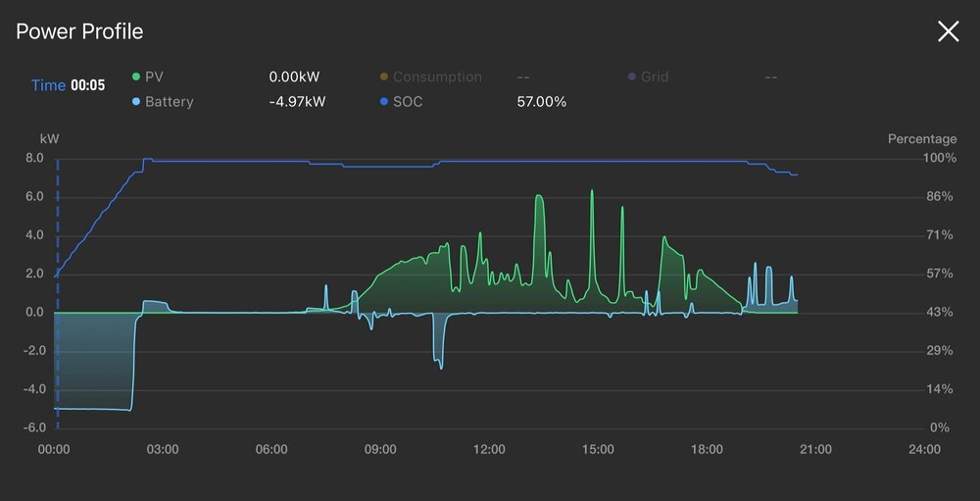Click the '100%' percentage axis label
Image resolution: width=980 pixels, height=501 pixels.
pos(941,158)
